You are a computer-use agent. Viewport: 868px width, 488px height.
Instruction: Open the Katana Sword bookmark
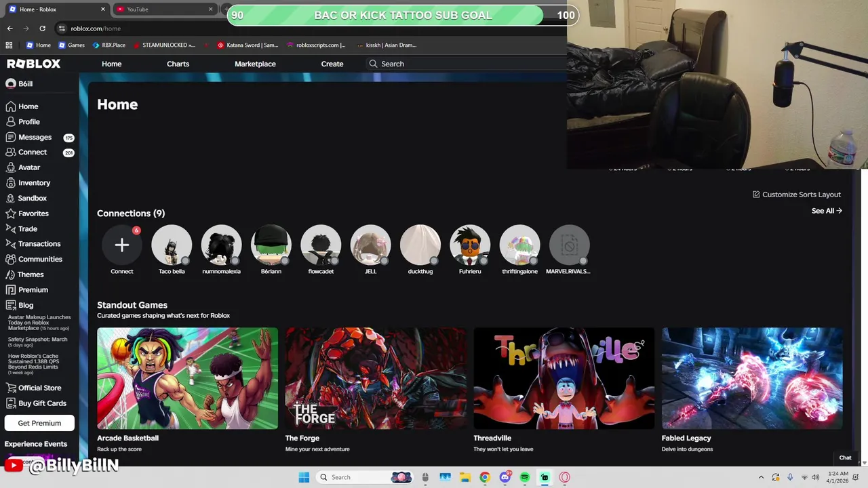248,45
